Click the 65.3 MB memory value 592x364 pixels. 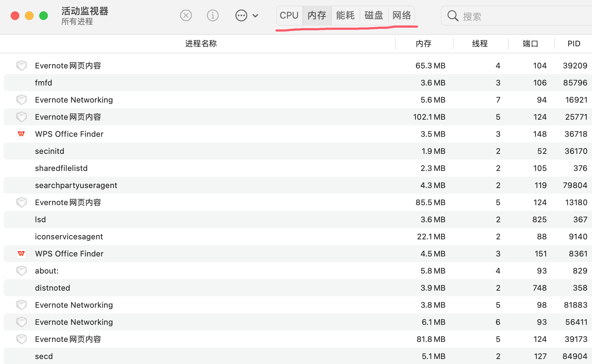point(430,66)
